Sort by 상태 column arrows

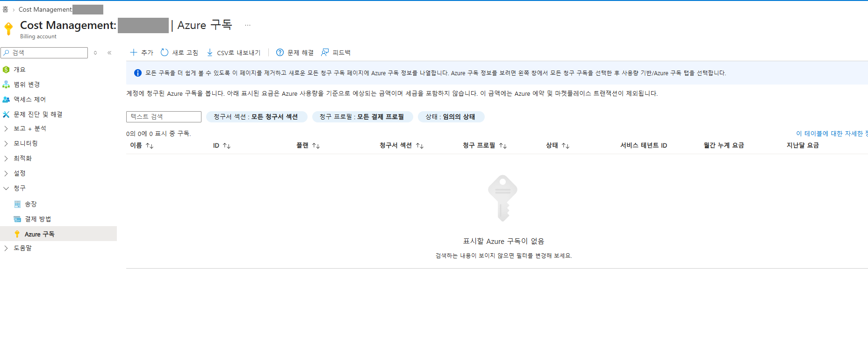click(566, 146)
